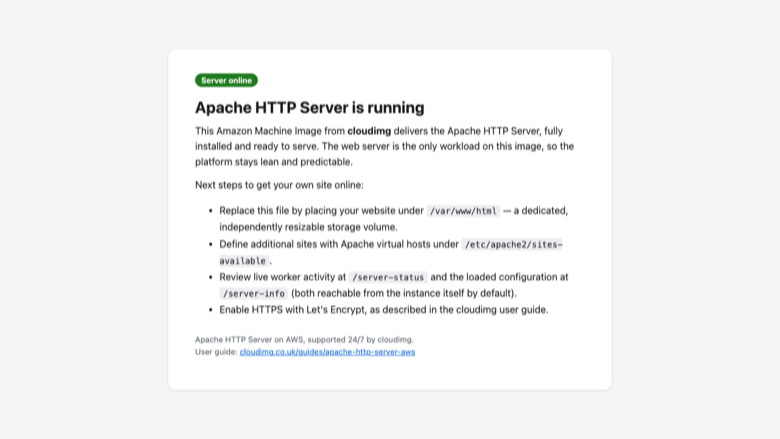This screenshot has width=780, height=439.
Task: Click the Next steps to get your own site online line
Action: (x=279, y=185)
